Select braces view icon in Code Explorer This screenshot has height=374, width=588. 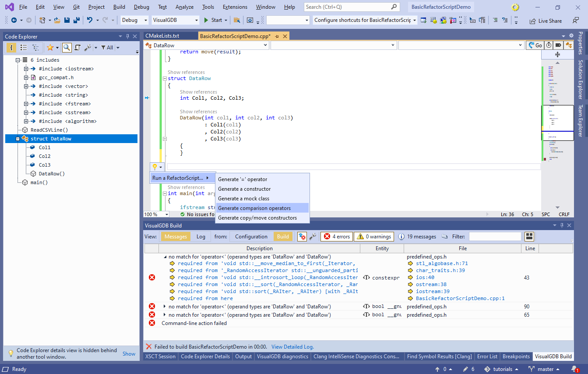pyautogui.click(x=11, y=47)
